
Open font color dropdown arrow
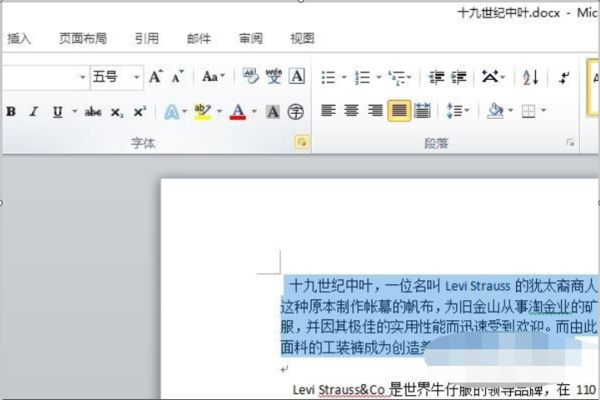point(254,112)
